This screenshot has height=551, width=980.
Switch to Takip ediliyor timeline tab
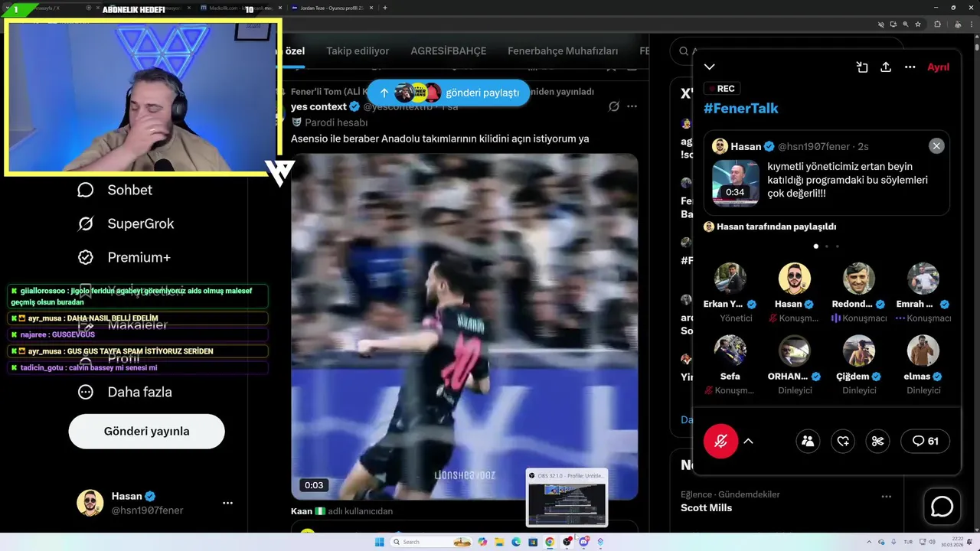[x=358, y=51]
